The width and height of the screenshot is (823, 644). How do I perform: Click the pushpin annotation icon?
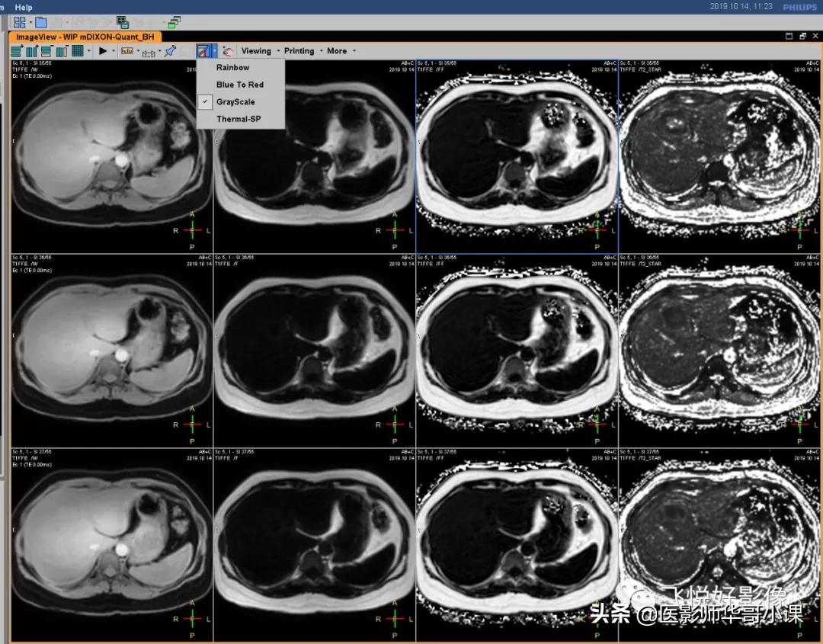(171, 51)
